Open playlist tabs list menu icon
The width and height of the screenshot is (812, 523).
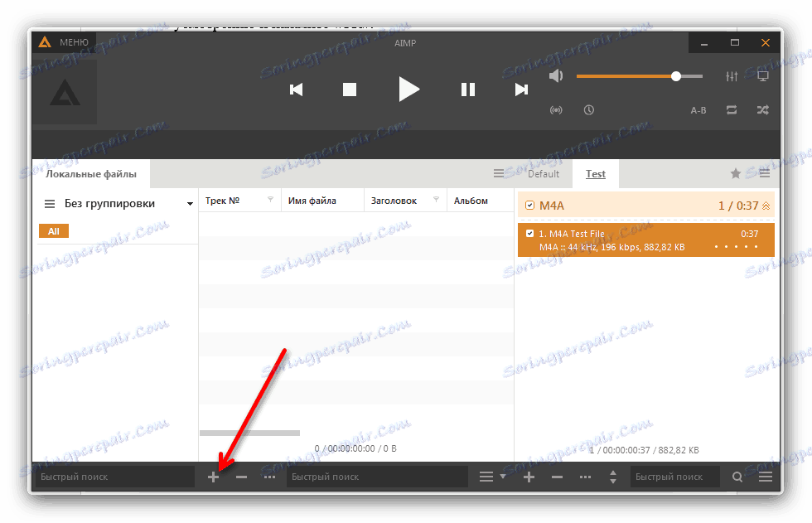point(498,173)
